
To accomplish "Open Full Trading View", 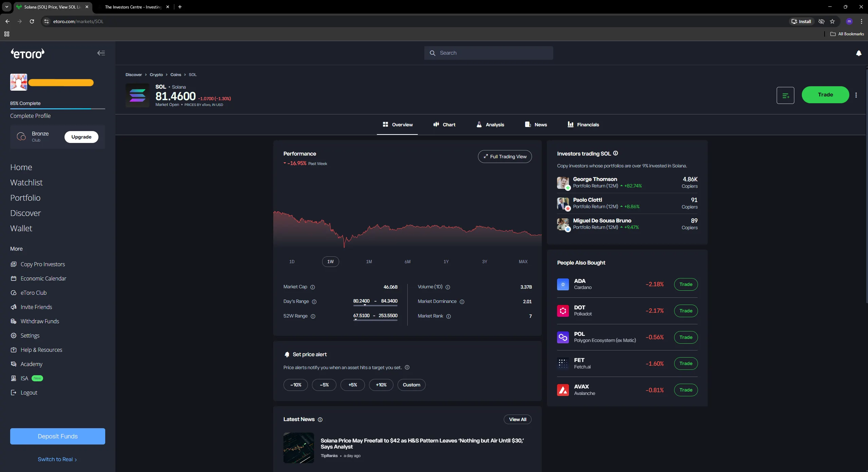I will 505,157.
